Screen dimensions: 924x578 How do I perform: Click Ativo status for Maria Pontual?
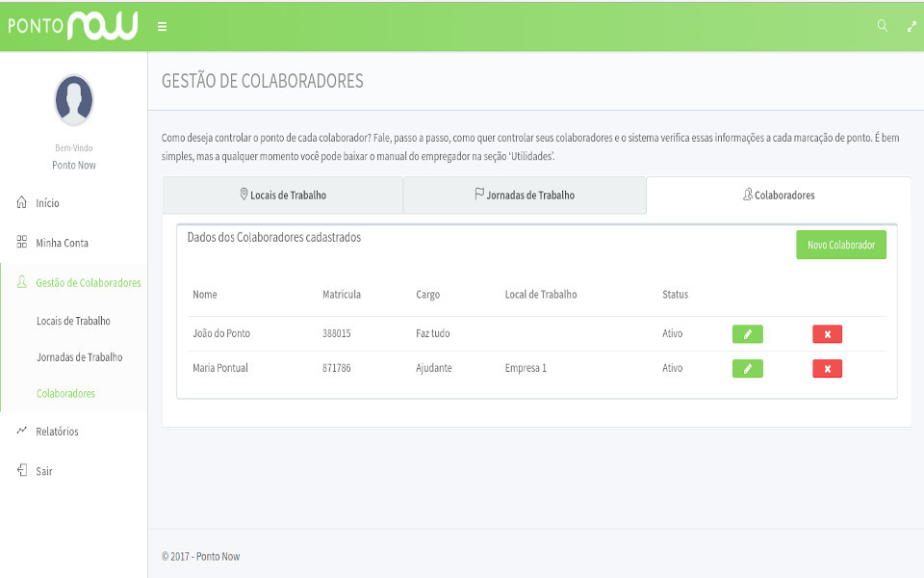pyautogui.click(x=673, y=368)
